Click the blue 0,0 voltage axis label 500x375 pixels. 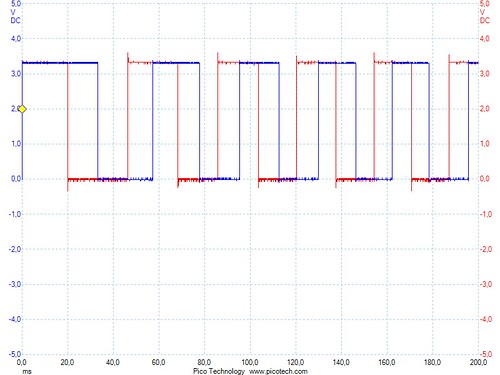point(16,179)
